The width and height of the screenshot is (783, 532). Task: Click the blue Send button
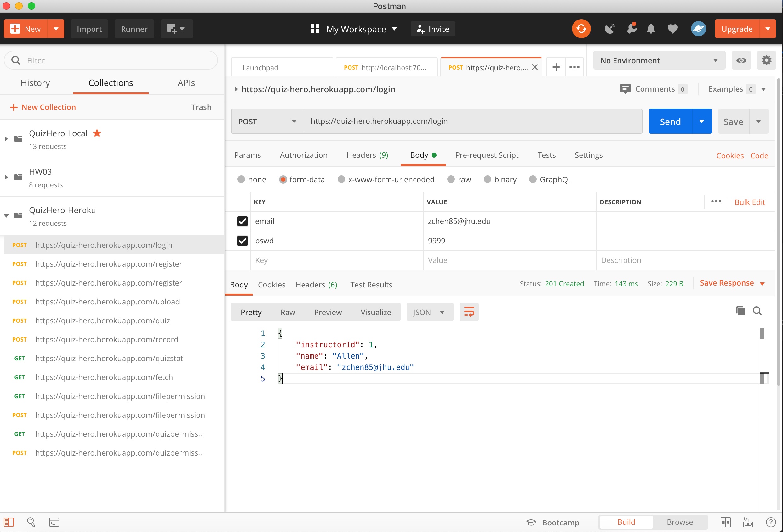click(x=670, y=122)
